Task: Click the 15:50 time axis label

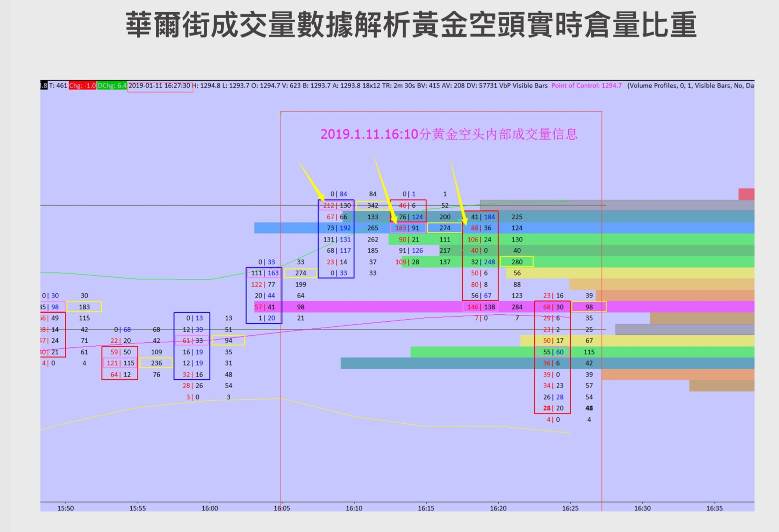Action: click(x=65, y=508)
